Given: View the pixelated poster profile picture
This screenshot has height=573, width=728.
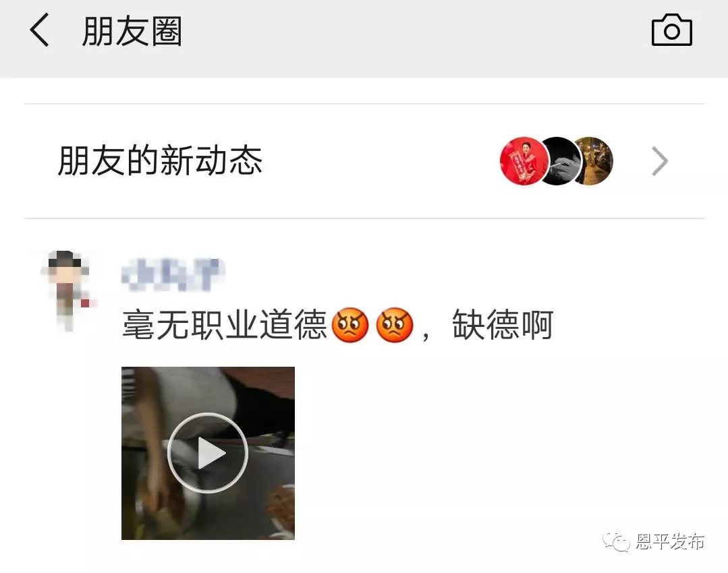Looking at the screenshot, I should (67, 291).
